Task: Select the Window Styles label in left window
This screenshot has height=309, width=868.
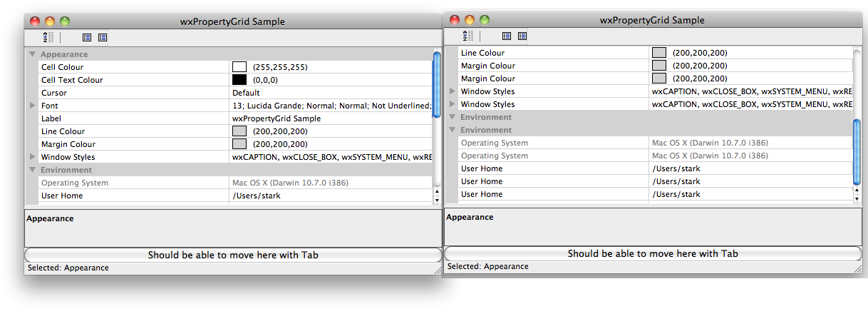Action: click(68, 157)
